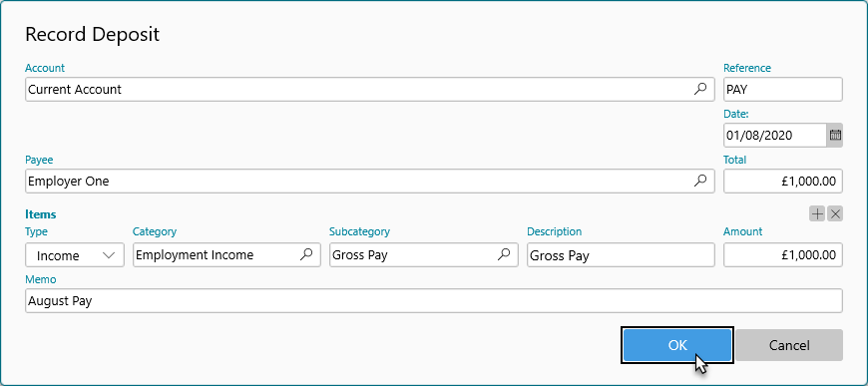Click the Total field £1,000.00
The image size is (868, 386).
(x=783, y=182)
